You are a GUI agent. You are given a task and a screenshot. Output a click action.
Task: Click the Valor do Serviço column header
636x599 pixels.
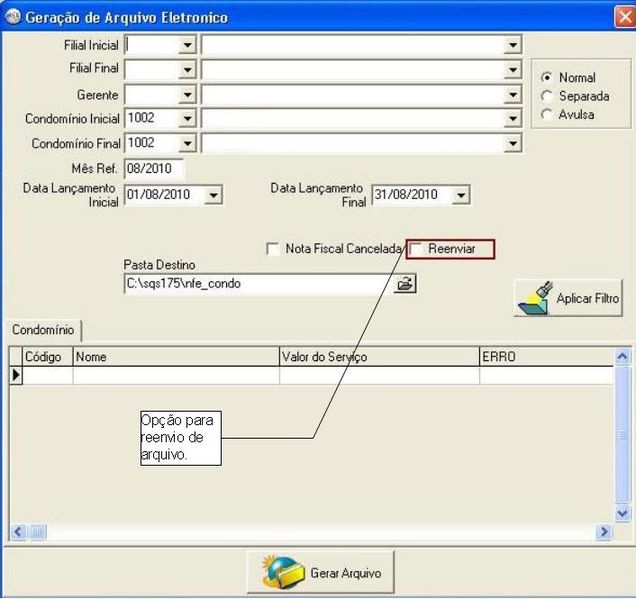click(x=377, y=356)
